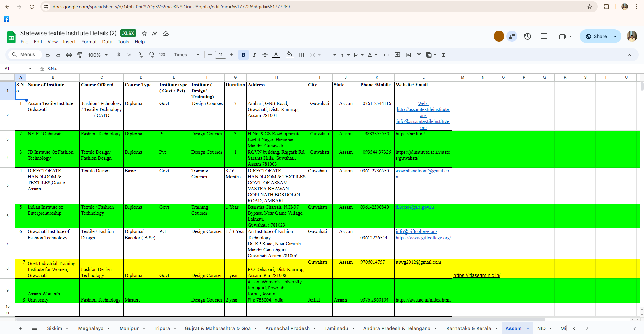
Task: Open the awu.ac.in index link
Action: 423,300
